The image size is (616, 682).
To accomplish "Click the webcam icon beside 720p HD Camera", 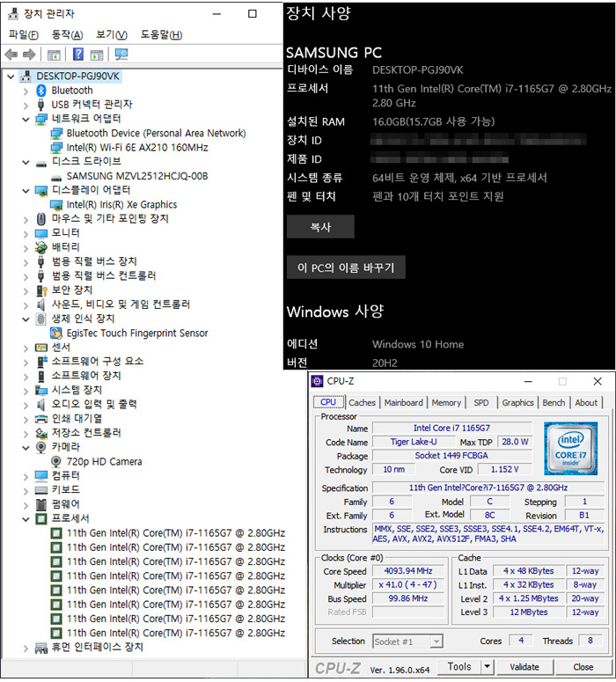I will coord(55,461).
